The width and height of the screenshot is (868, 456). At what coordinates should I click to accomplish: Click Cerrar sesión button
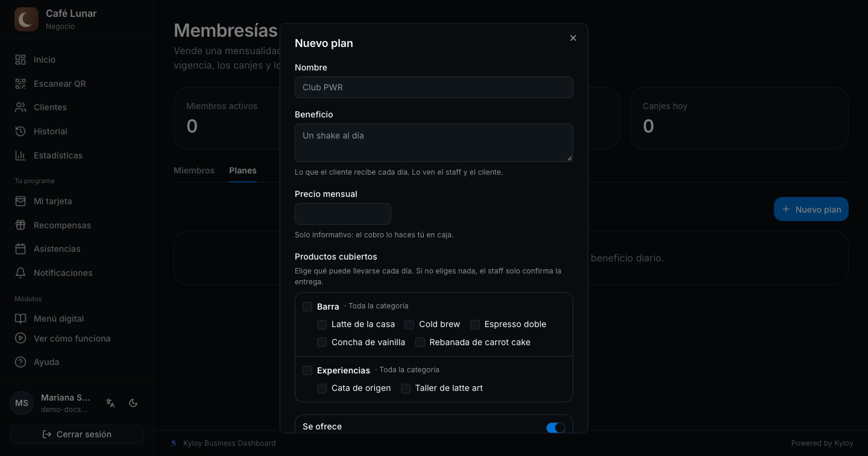point(77,434)
